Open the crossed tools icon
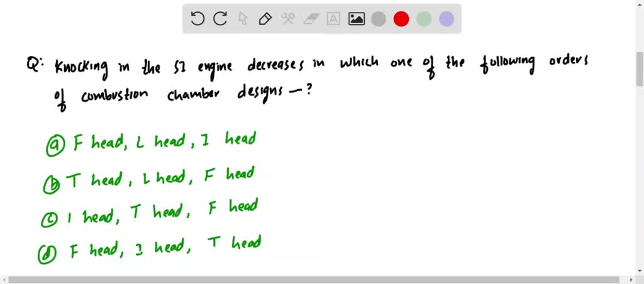Viewport: 644px width, 284px height. (288, 19)
